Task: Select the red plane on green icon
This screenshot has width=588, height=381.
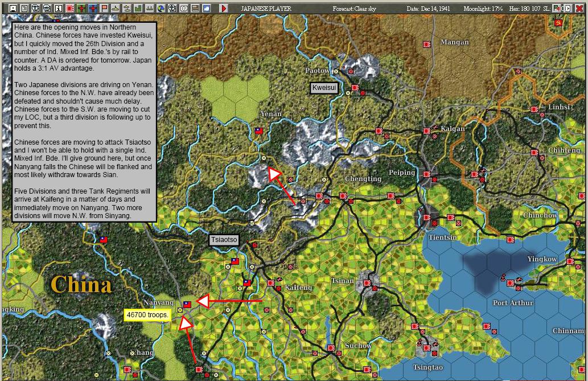Action: 81,8
